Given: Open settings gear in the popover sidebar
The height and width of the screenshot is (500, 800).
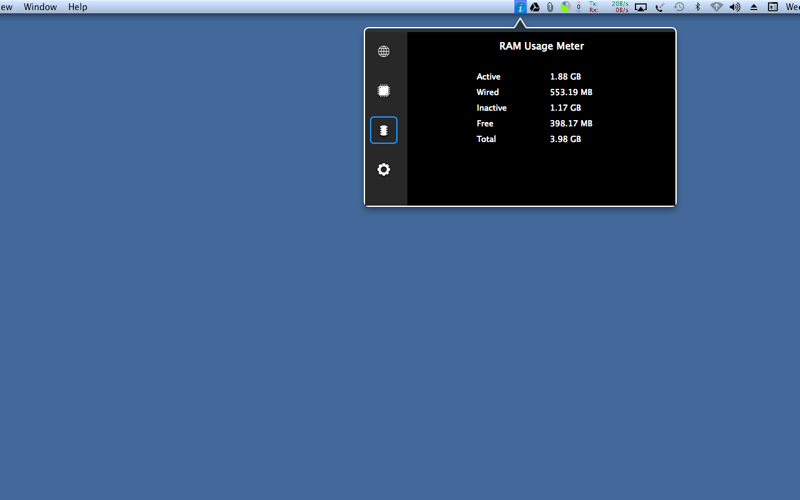Looking at the screenshot, I should click(x=384, y=169).
